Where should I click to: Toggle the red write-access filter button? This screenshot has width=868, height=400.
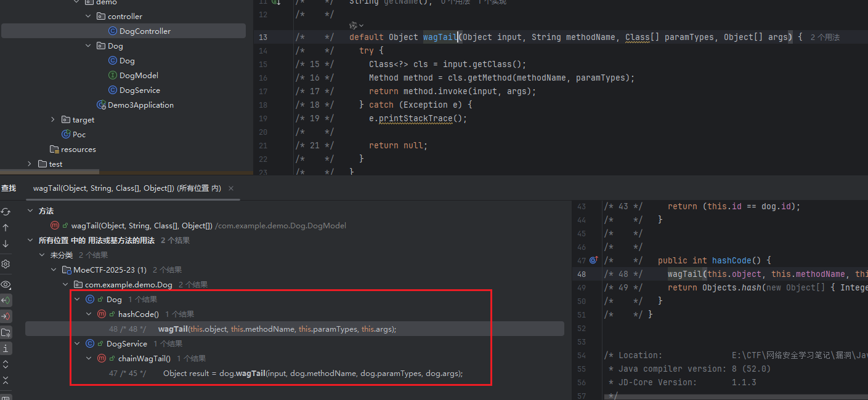click(x=6, y=316)
